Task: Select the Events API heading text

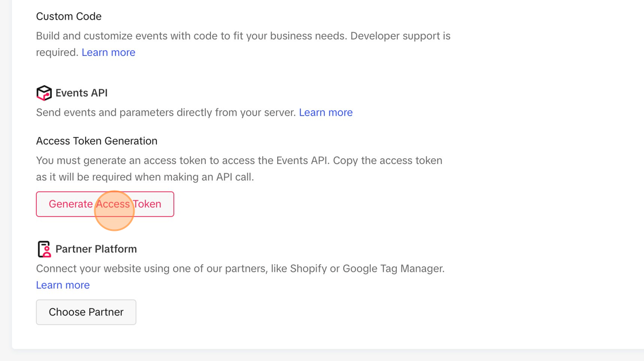Action: 81,93
